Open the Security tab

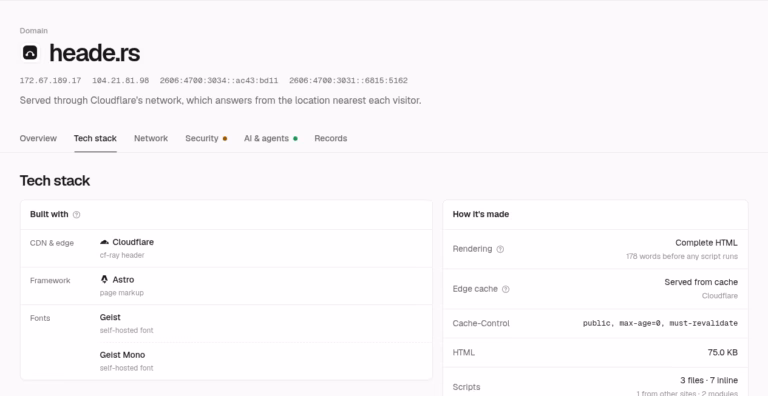(202, 138)
